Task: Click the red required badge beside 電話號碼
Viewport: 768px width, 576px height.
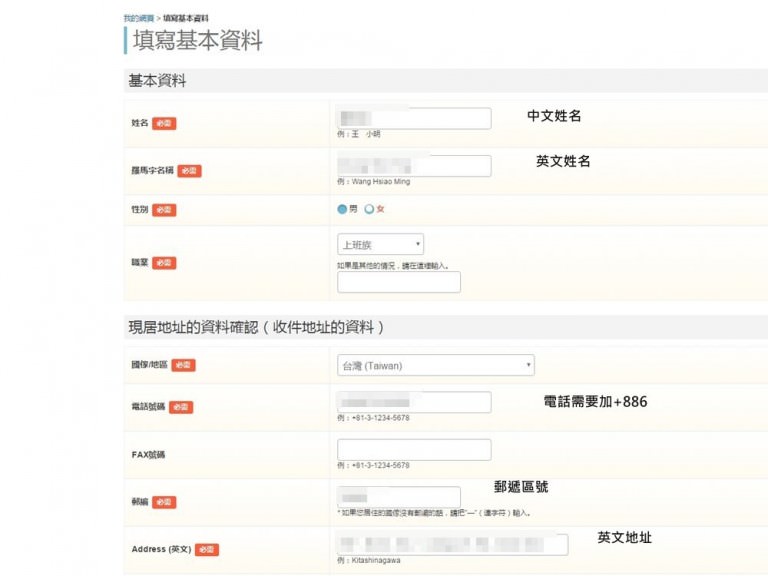Action: [181, 407]
